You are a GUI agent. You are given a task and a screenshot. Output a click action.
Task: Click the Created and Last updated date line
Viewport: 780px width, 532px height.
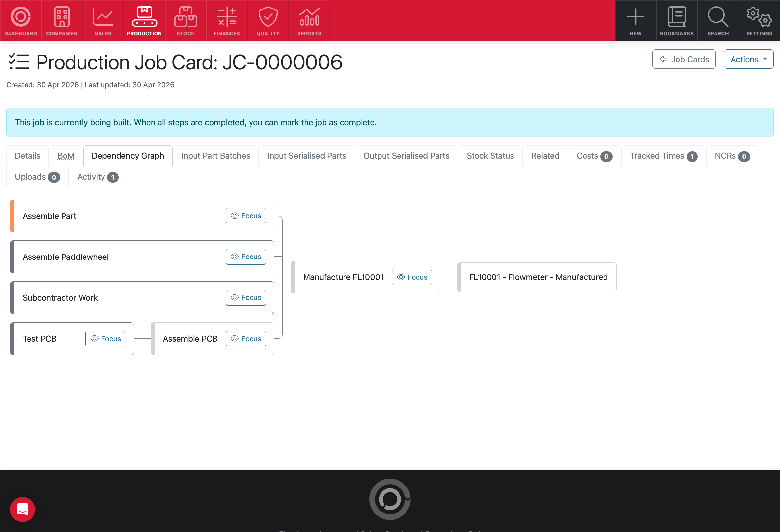pos(90,85)
